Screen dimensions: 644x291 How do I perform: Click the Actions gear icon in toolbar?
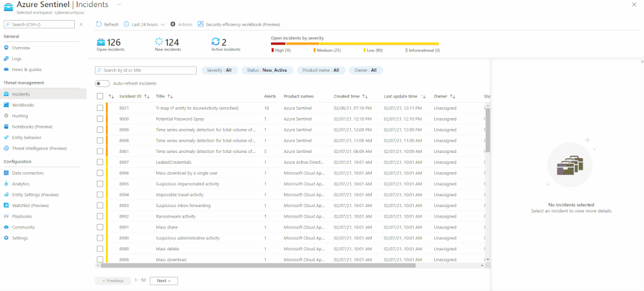click(x=173, y=25)
